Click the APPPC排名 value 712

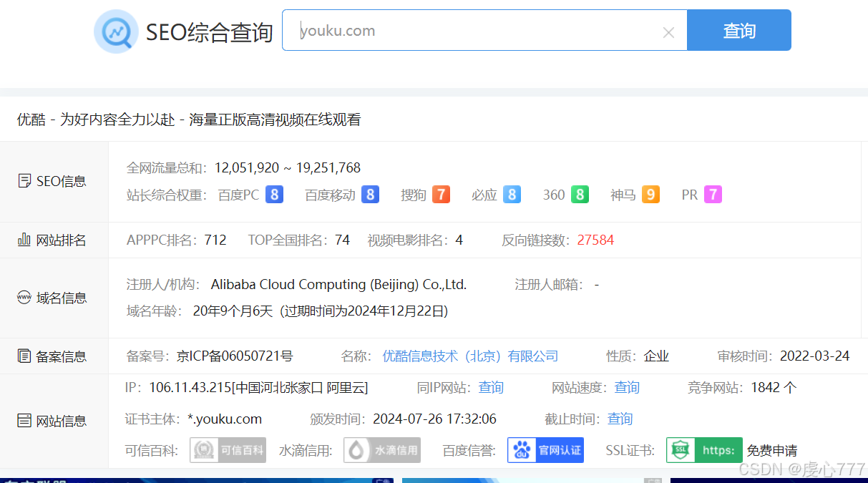(215, 240)
